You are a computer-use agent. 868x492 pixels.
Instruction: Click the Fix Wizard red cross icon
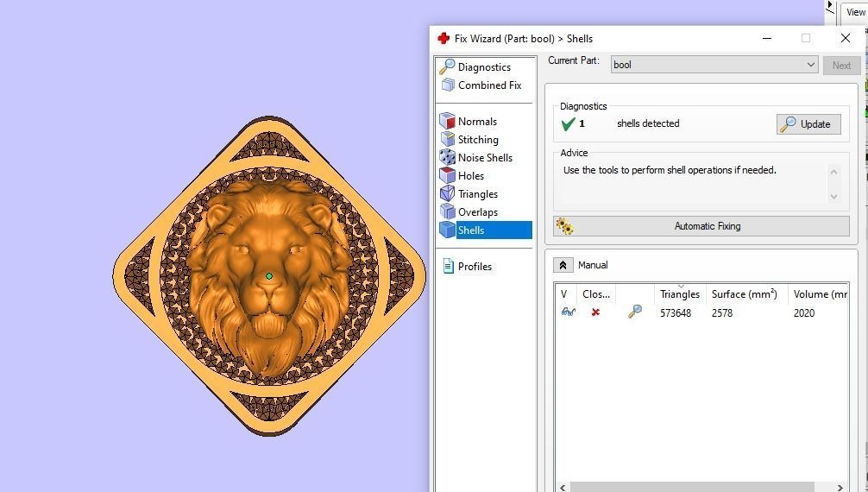pyautogui.click(x=443, y=38)
